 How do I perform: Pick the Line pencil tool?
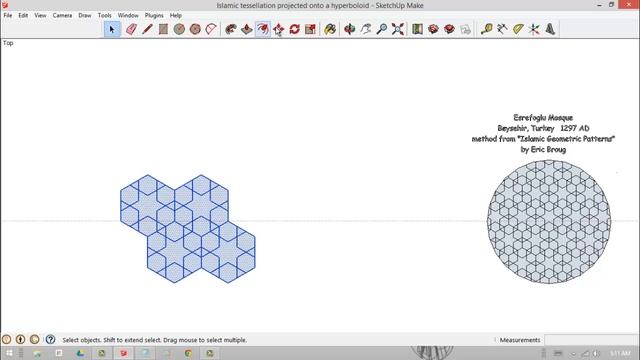pyautogui.click(x=147, y=29)
